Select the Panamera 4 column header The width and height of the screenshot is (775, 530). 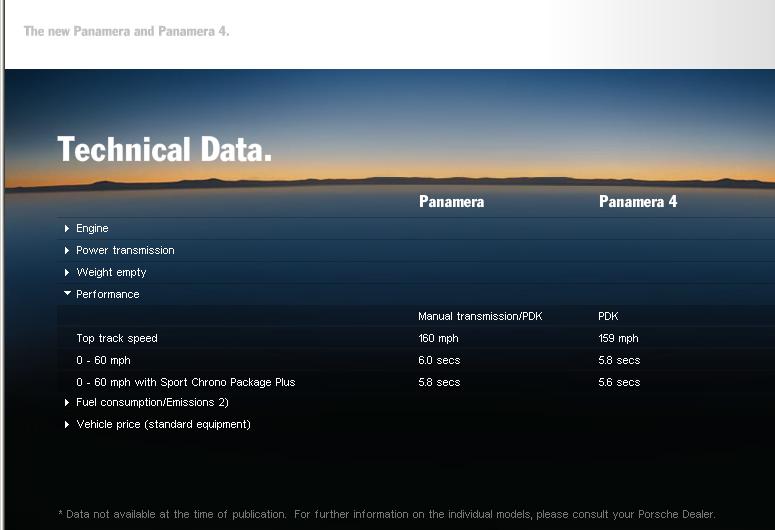638,201
